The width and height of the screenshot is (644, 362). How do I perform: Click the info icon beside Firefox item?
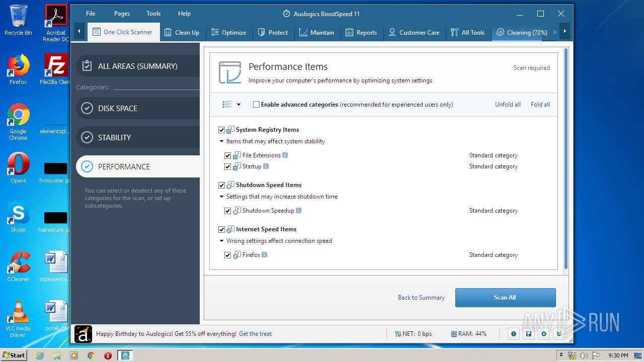click(264, 254)
